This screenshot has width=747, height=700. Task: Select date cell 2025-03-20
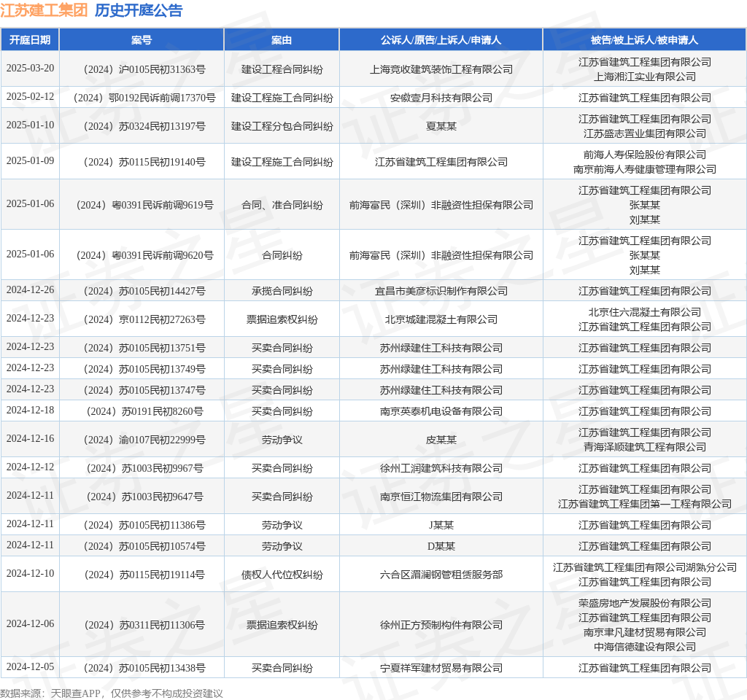30,68
